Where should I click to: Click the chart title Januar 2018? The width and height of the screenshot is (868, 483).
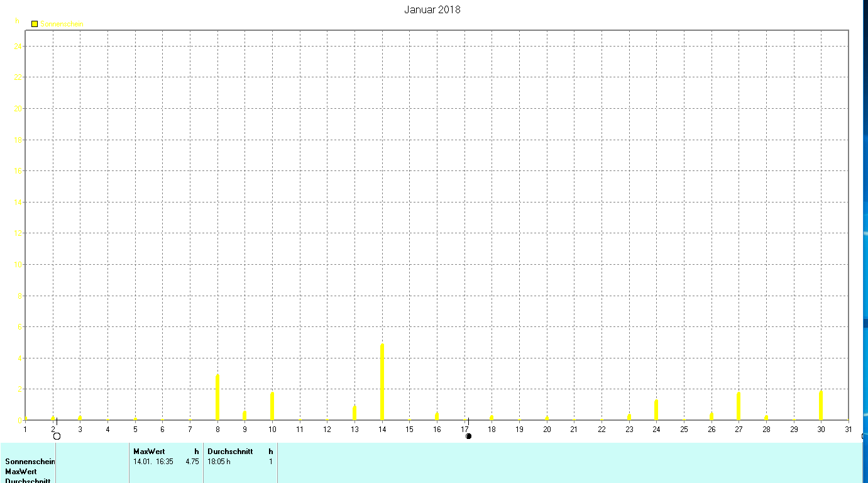[432, 9]
